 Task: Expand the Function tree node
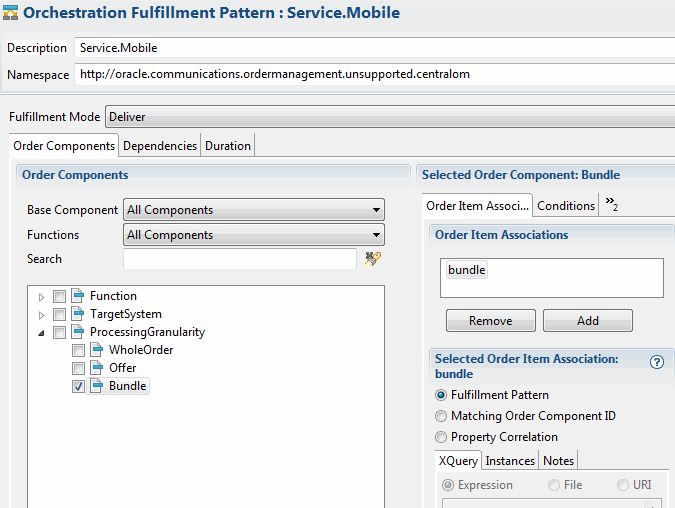pyautogui.click(x=42, y=297)
